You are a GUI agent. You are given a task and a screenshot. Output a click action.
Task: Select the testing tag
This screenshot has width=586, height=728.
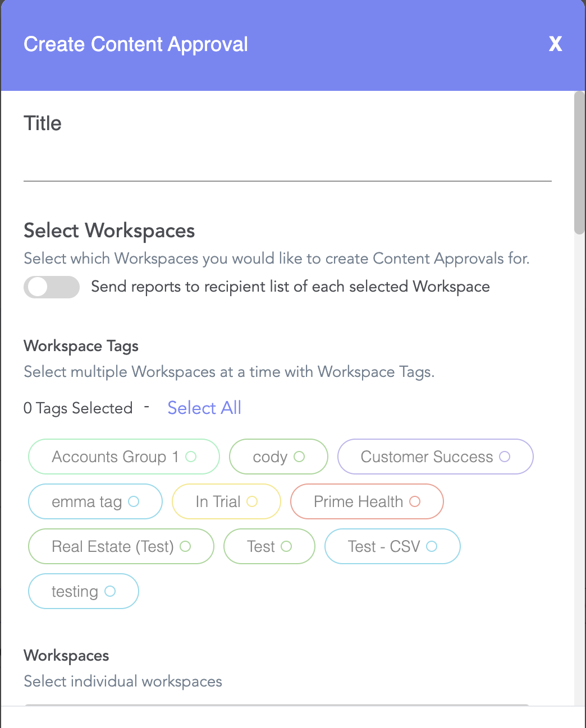pos(83,591)
